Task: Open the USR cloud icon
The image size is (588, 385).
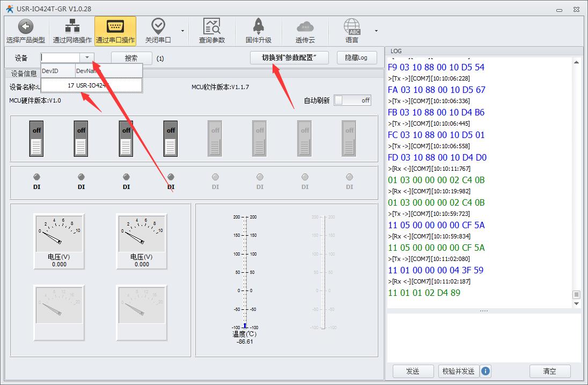Action: [x=305, y=27]
